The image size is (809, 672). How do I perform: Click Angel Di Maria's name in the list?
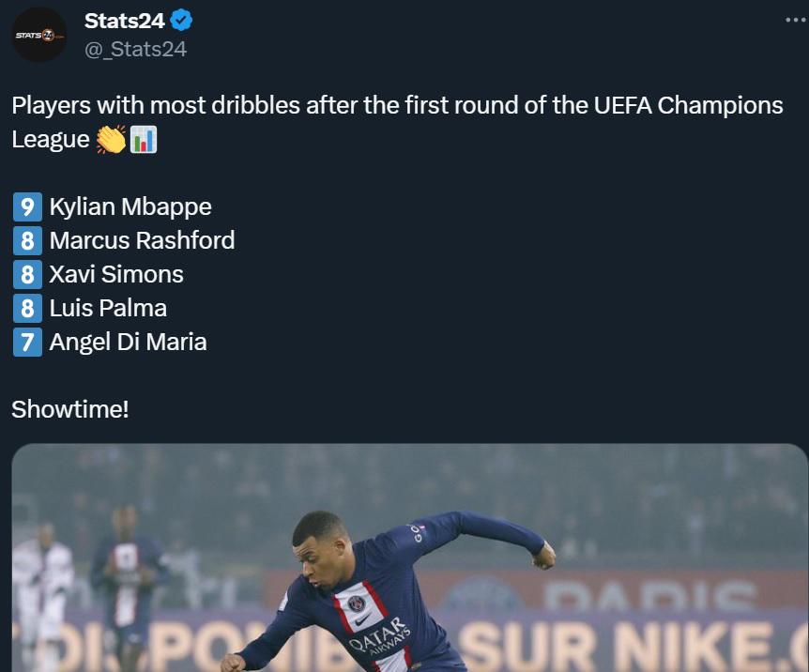(x=131, y=342)
